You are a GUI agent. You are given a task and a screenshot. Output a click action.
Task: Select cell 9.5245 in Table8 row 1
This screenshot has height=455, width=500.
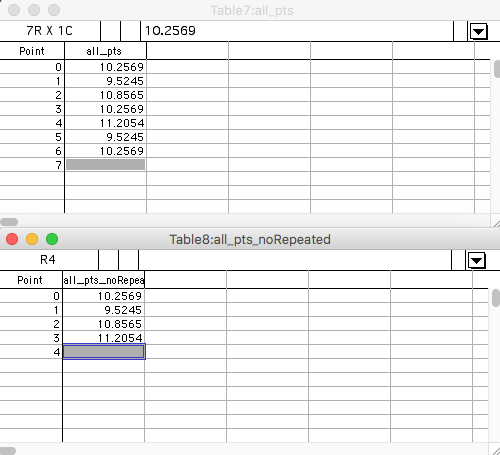tap(104, 310)
